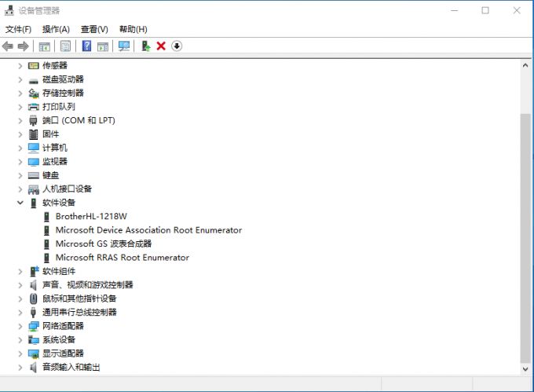The image size is (534, 392).
Task: Select the 鼠标和其他指针设备 mouse icon
Action: pyautogui.click(x=33, y=299)
